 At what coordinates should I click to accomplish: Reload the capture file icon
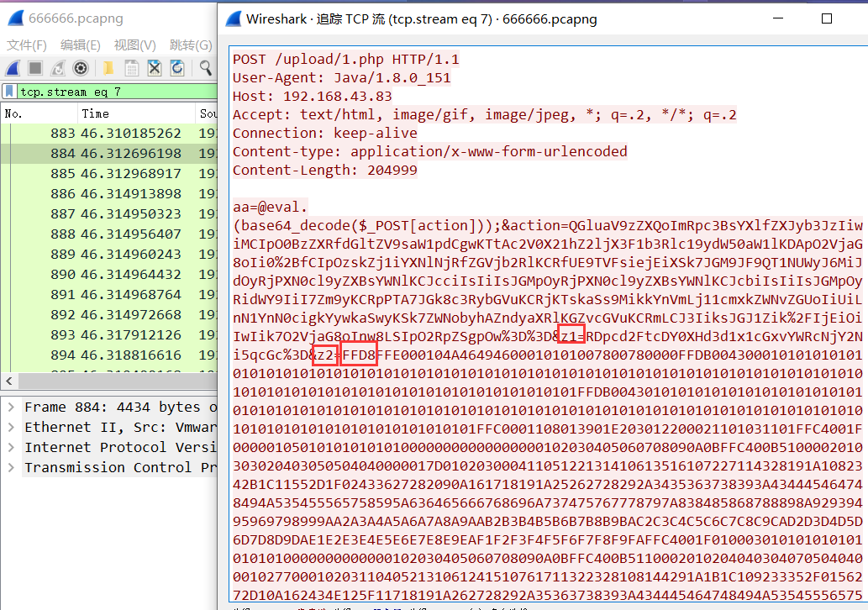tap(177, 69)
